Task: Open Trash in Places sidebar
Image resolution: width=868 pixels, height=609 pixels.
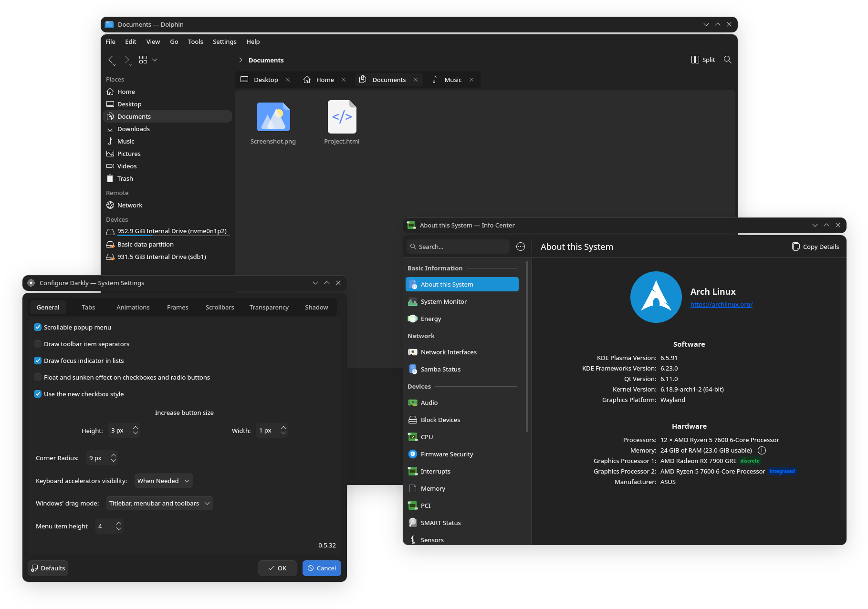Action: tap(167, 178)
